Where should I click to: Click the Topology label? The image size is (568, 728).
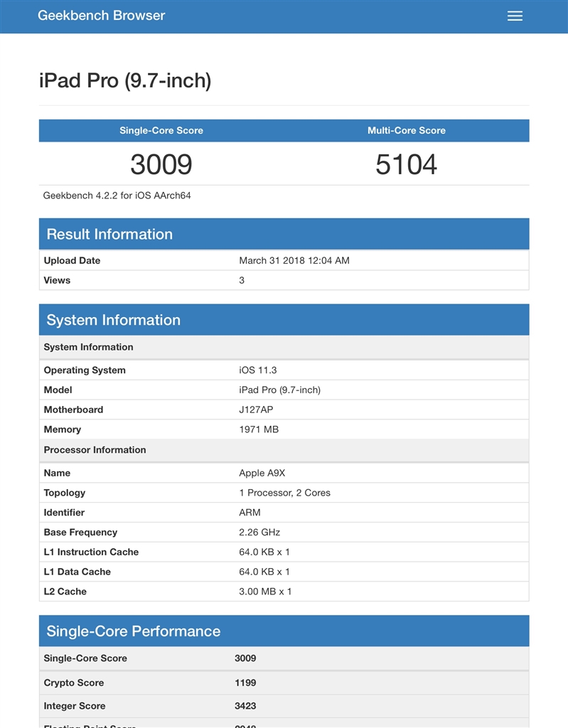point(65,493)
